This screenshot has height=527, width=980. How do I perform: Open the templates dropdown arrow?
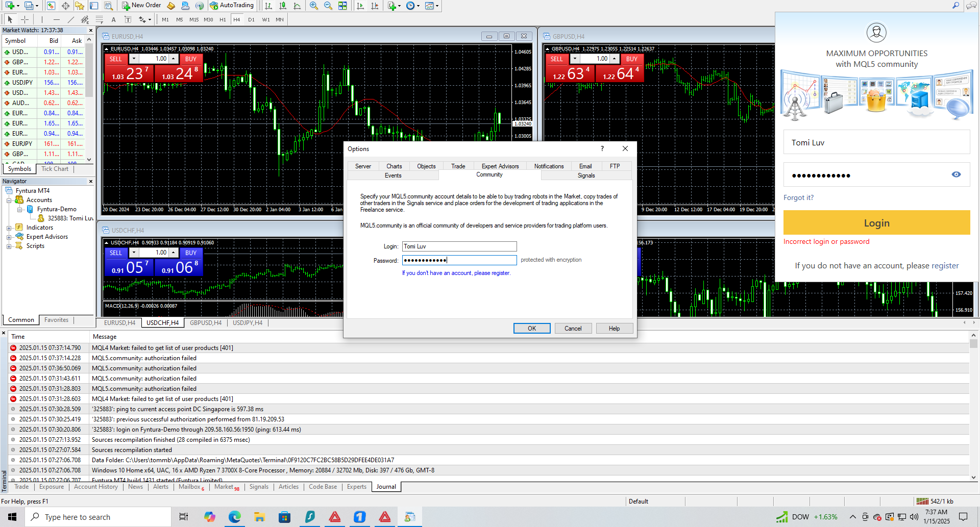[x=437, y=6]
